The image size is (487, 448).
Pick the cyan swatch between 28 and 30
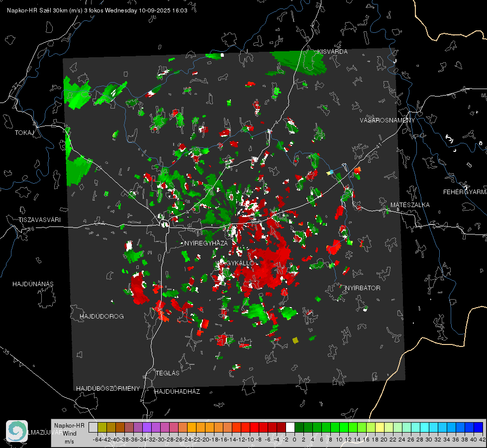[424, 427]
